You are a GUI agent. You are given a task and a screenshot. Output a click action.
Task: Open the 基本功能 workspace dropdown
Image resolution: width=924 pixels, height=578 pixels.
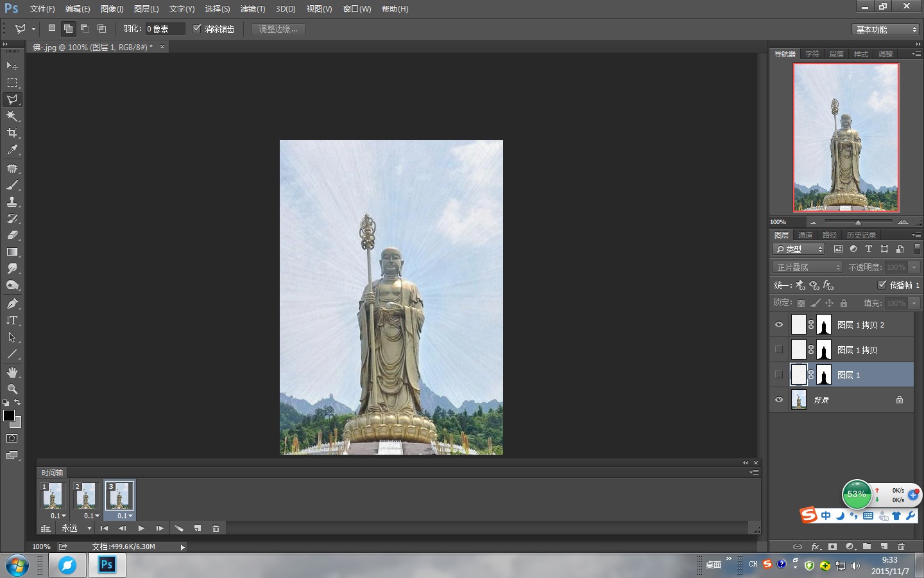click(x=886, y=30)
